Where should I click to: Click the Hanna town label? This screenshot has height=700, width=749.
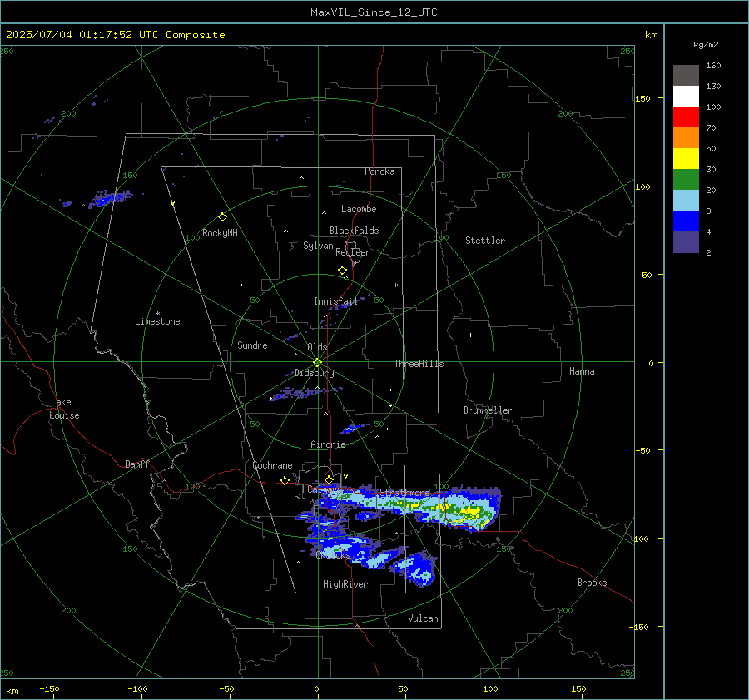pyautogui.click(x=582, y=371)
